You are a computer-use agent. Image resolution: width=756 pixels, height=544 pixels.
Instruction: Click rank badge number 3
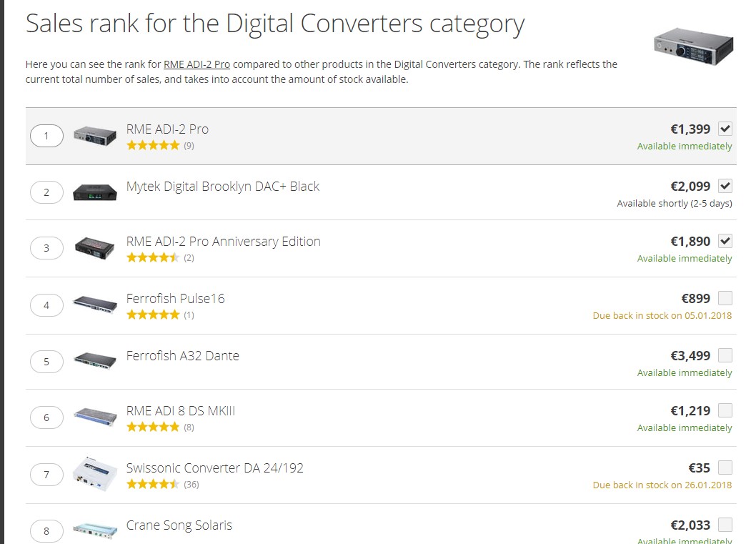(46, 248)
